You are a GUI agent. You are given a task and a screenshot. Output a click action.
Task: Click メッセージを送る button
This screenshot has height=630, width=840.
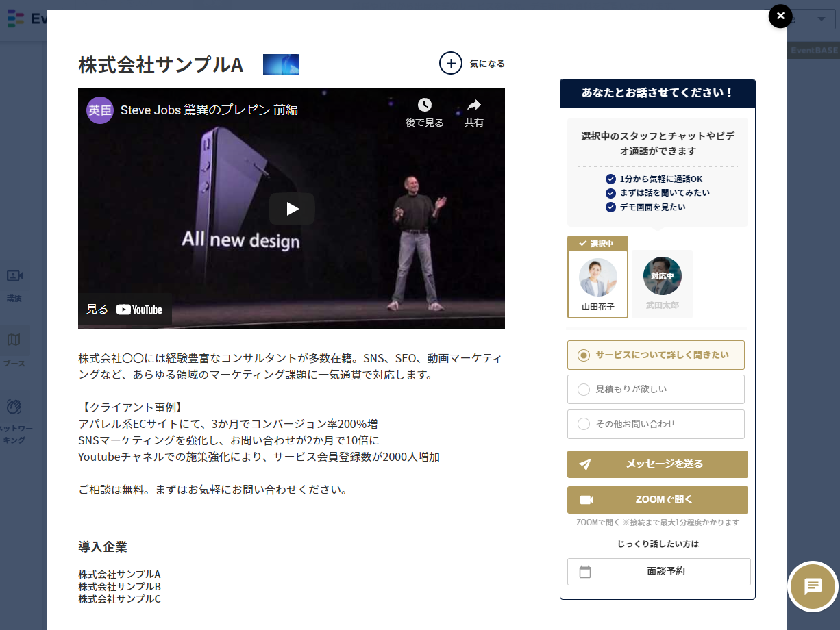[x=658, y=464]
